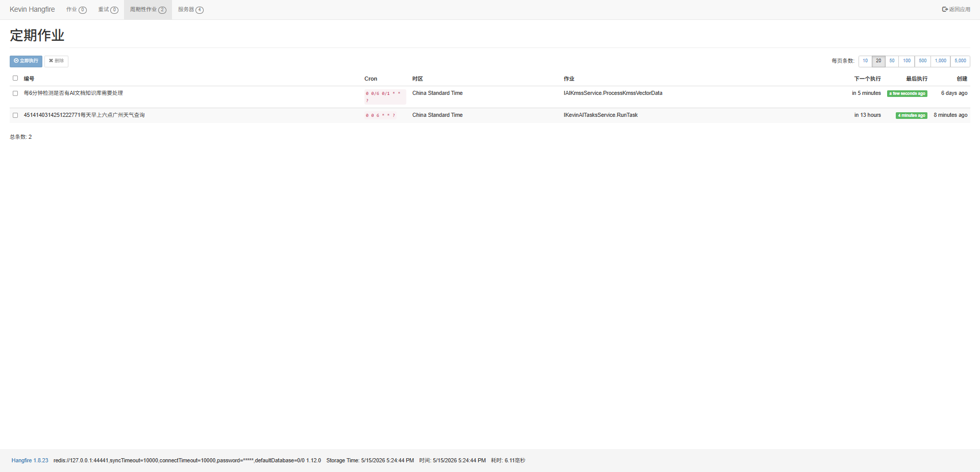980x472 pixels.
Task: Click the 每页条数 label
Action: click(x=843, y=61)
